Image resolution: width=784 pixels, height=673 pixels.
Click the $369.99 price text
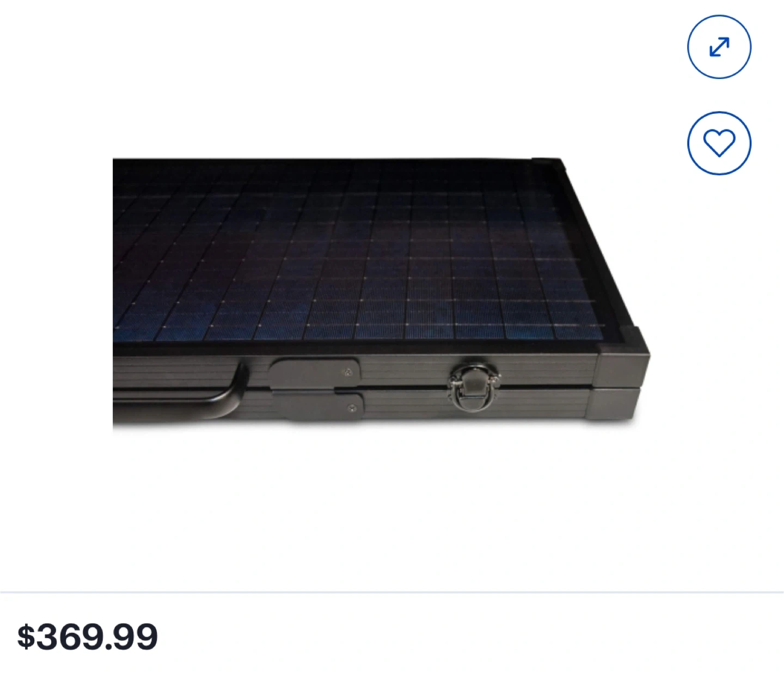tap(88, 637)
